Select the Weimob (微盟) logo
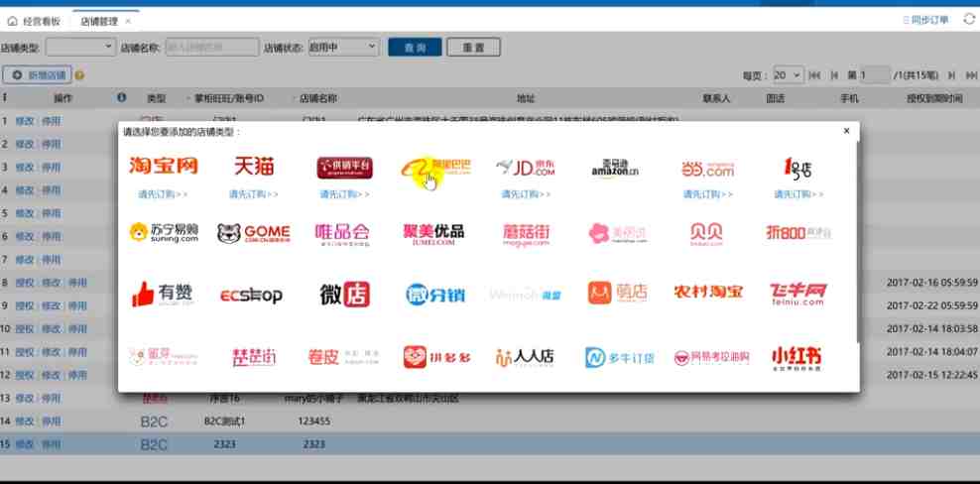980x484 pixels. [525, 294]
